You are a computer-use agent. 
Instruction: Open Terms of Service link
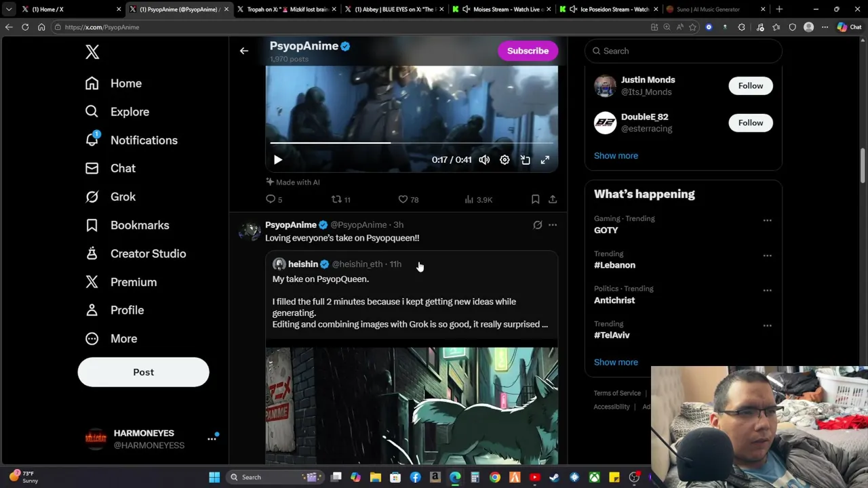point(617,393)
